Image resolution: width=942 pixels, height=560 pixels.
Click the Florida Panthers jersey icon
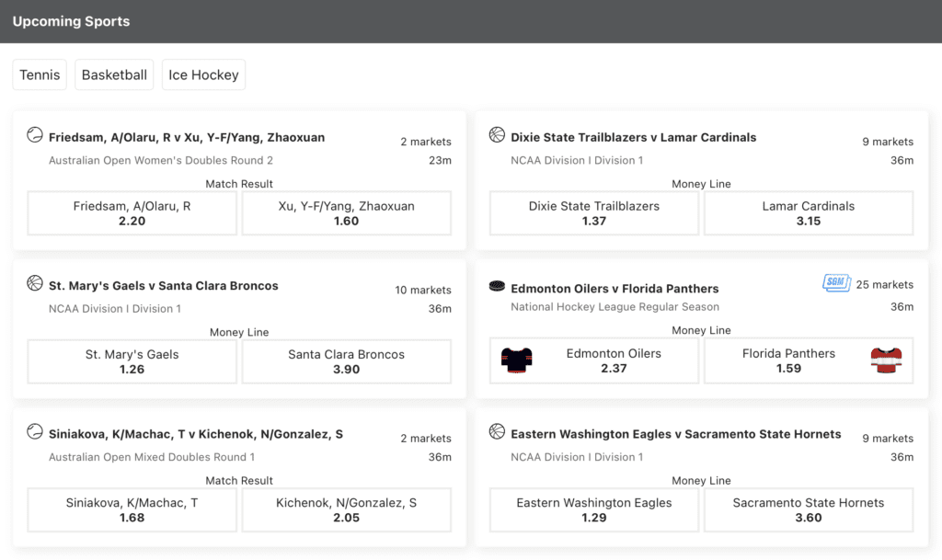click(x=886, y=360)
